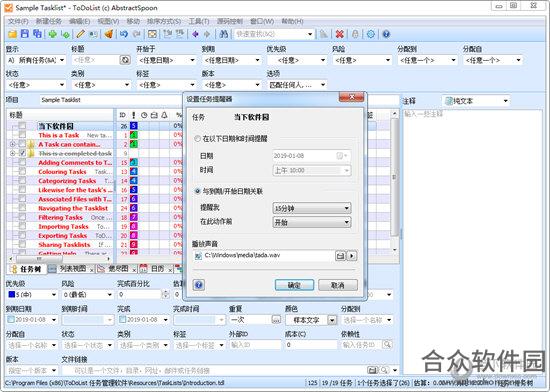Open the 工具(T) menu
This screenshot has height=392, width=550.
click(199, 21)
